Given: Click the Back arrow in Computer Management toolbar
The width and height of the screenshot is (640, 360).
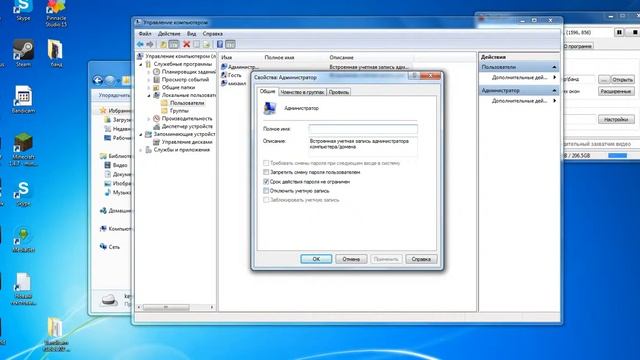Looking at the screenshot, I should 140,44.
